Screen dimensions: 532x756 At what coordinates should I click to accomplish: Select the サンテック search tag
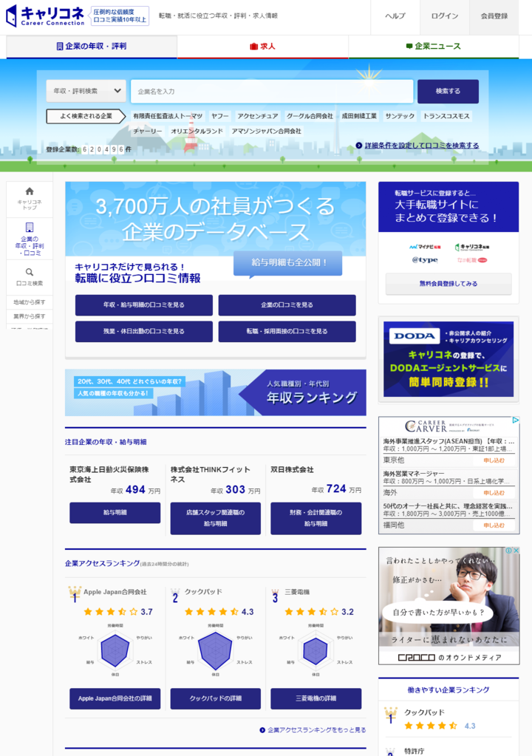pos(400,116)
